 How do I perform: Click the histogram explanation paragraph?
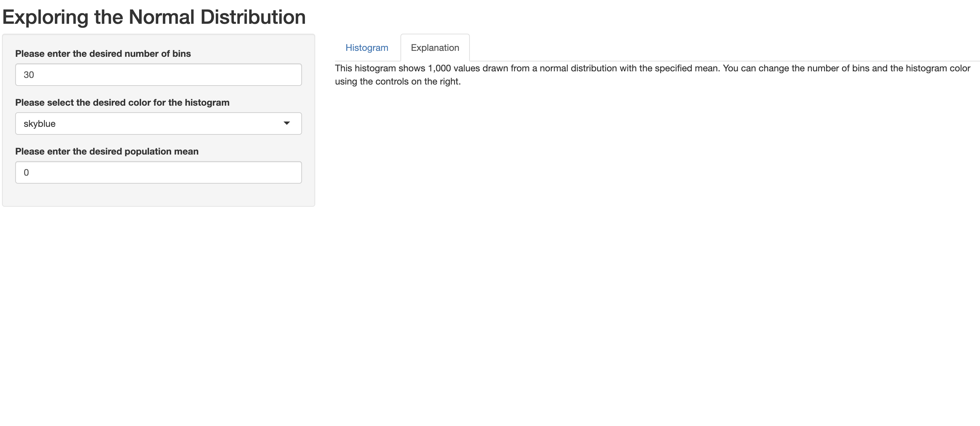pos(653,75)
